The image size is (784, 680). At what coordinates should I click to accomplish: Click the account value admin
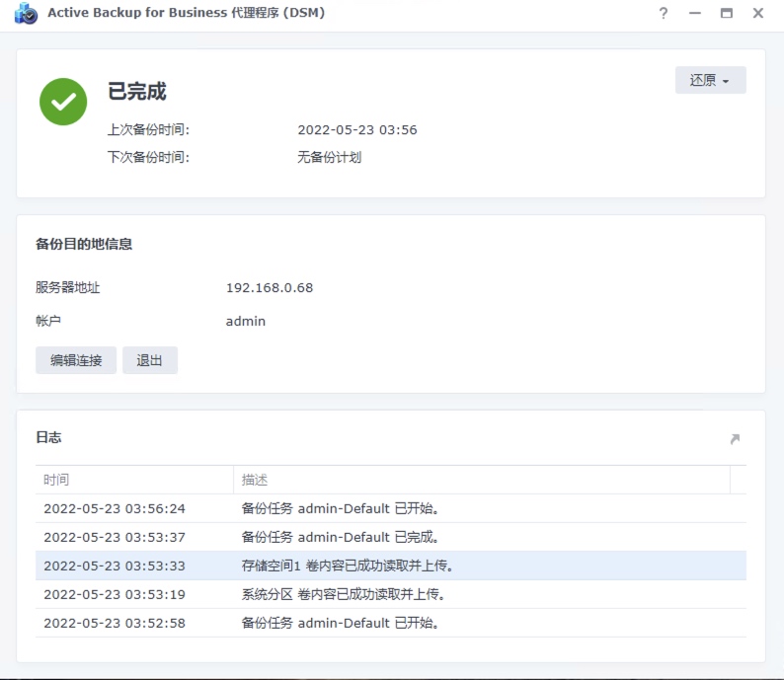[246, 322]
